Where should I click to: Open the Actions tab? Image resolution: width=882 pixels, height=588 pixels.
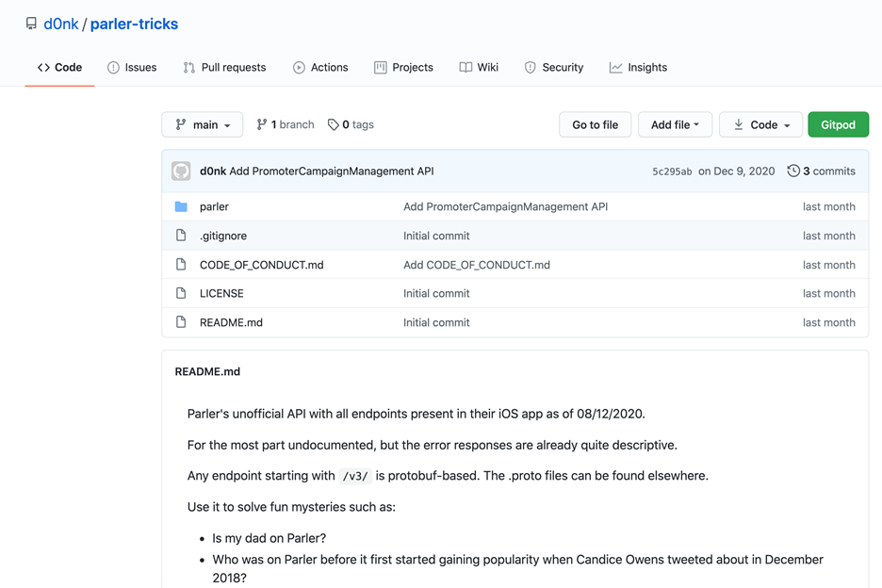tap(320, 68)
